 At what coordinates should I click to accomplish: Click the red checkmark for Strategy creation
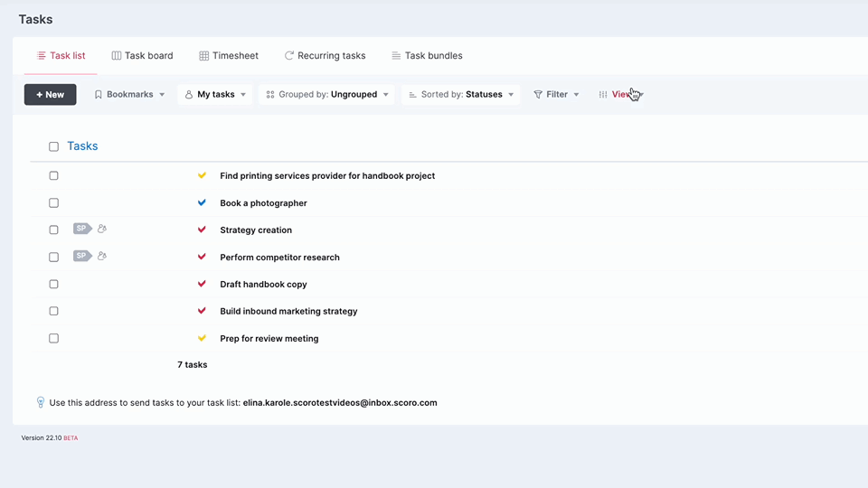(202, 230)
